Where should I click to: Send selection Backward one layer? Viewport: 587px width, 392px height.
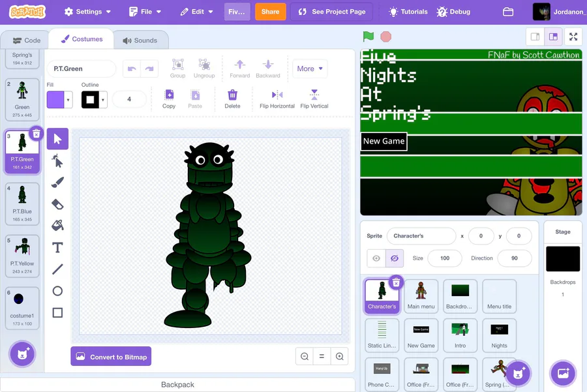tap(267, 68)
